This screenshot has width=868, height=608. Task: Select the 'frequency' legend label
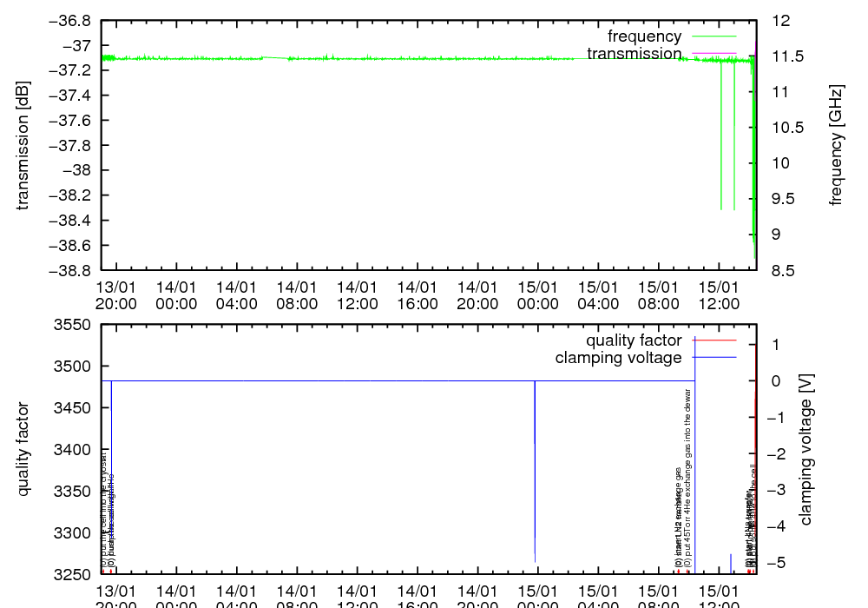(x=644, y=36)
